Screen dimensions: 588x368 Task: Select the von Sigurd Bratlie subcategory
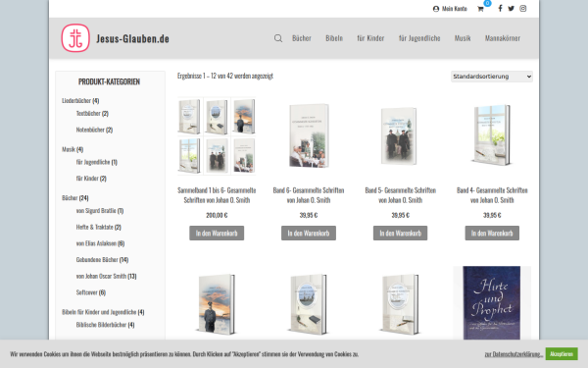pos(96,211)
